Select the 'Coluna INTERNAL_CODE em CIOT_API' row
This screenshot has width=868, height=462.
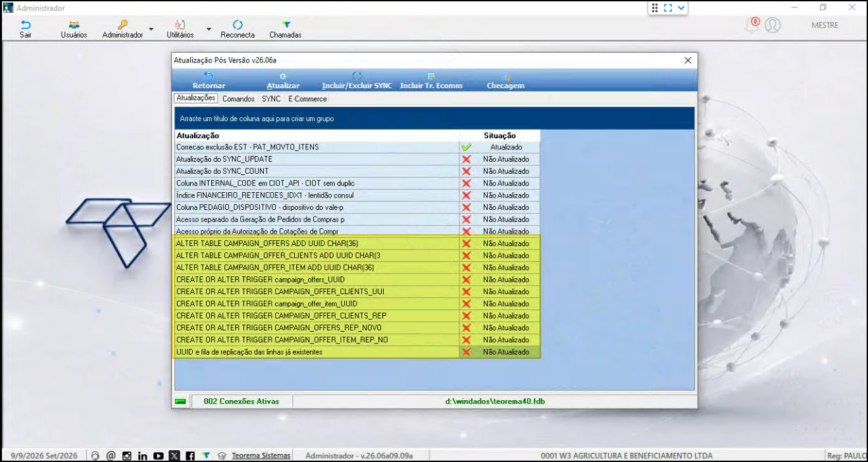tap(357, 183)
